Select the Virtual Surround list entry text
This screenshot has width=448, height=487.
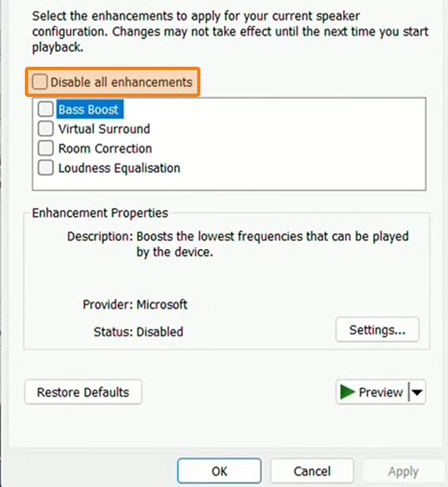pos(104,129)
